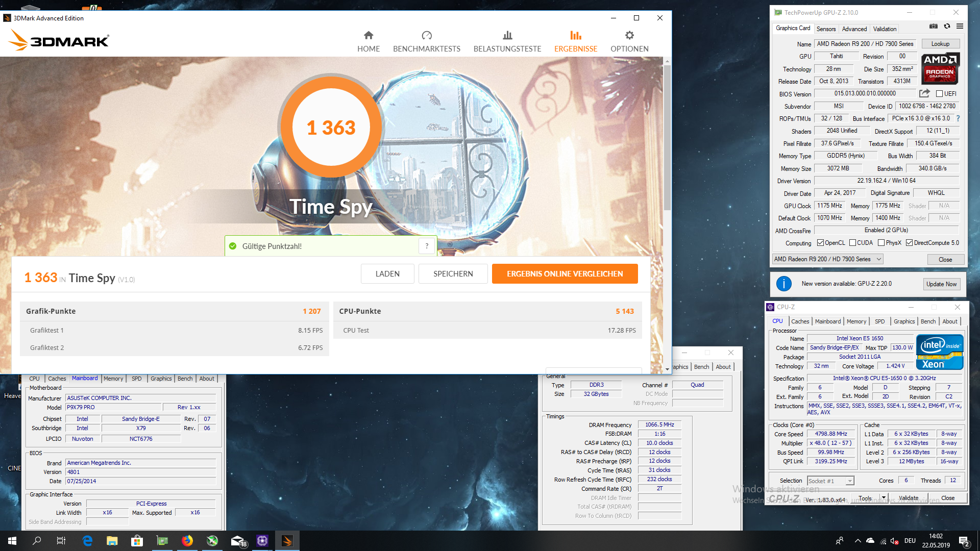The width and height of the screenshot is (980, 551).
Task: Click the question mark beside Gültige Punktzahl
Action: pos(427,246)
